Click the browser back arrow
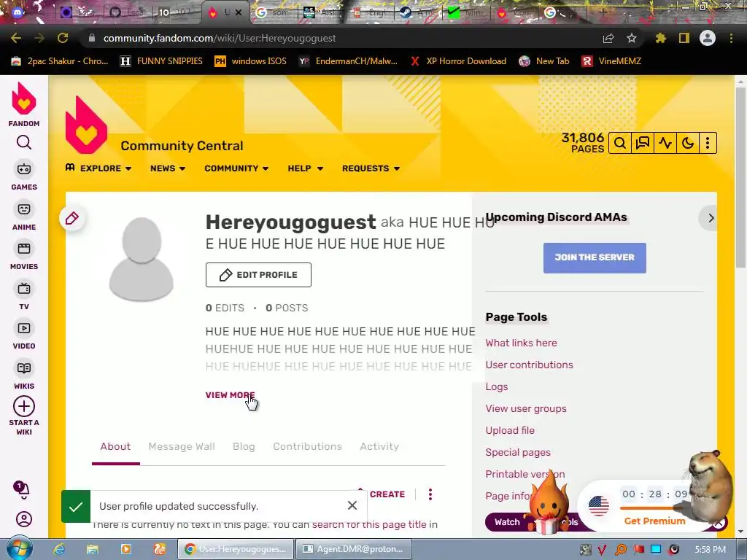Screen dimensions: 747x560 [x=16, y=38]
